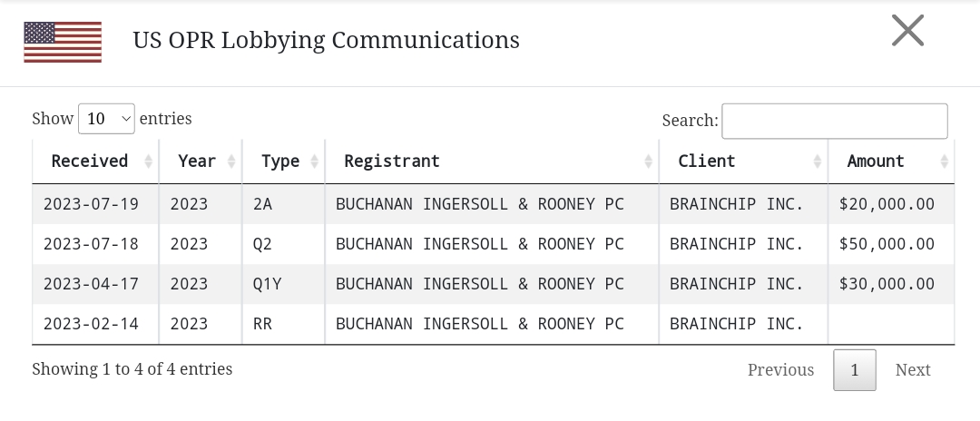Click the US flag icon
This screenshot has width=980, height=421.
[63, 42]
